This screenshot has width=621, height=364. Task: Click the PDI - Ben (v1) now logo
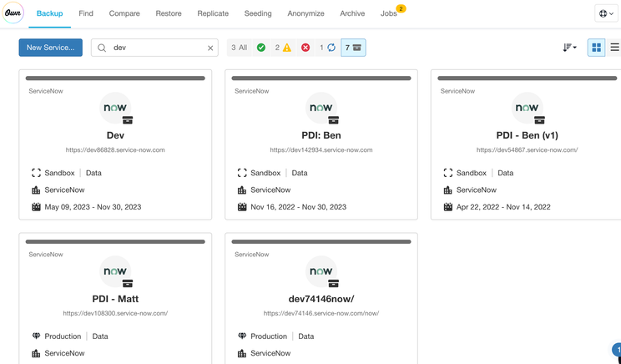click(528, 108)
